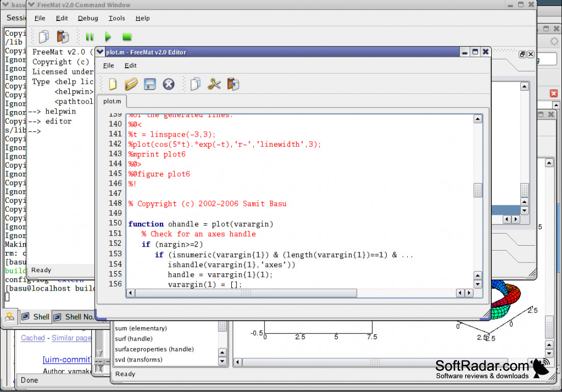This screenshot has height=392, width=562.
Task: Click the 'Ready' status in the Command Window
Action: coord(41,270)
